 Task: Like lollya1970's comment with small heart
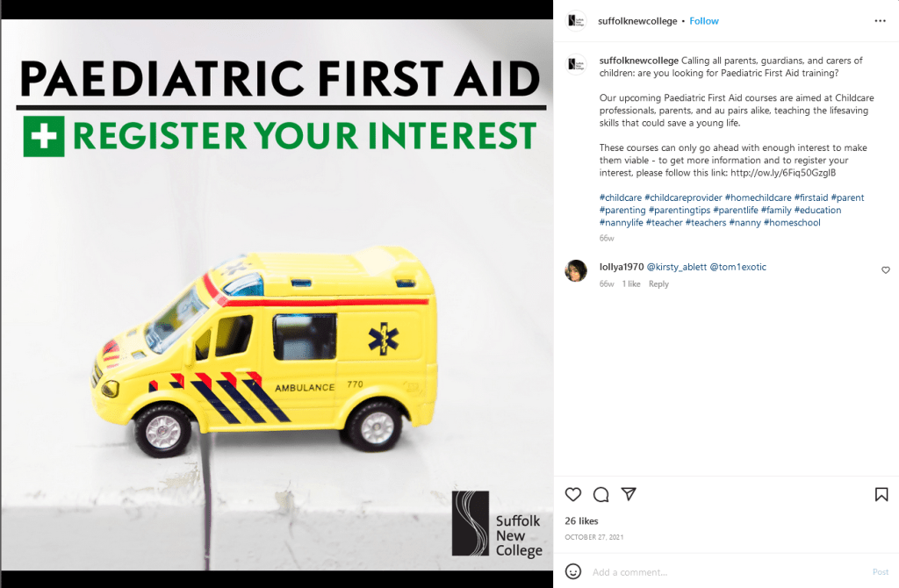coord(885,270)
